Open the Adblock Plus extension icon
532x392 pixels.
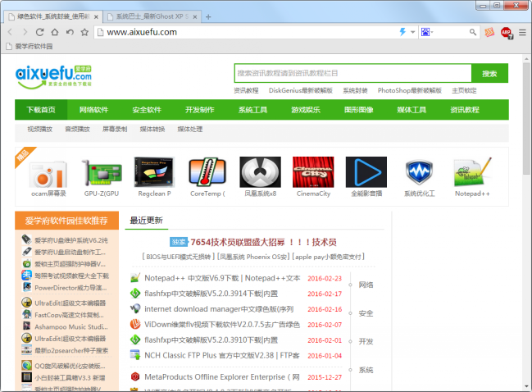[507, 33]
